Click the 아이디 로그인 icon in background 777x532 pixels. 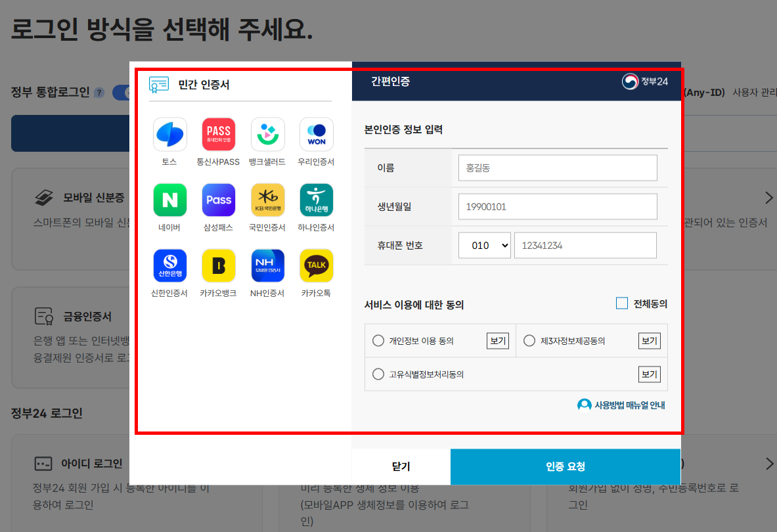click(43, 464)
